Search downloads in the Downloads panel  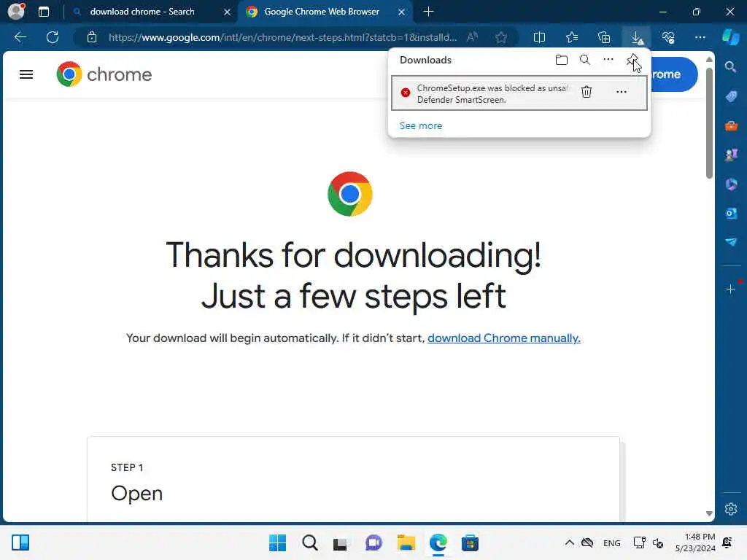[x=584, y=60]
